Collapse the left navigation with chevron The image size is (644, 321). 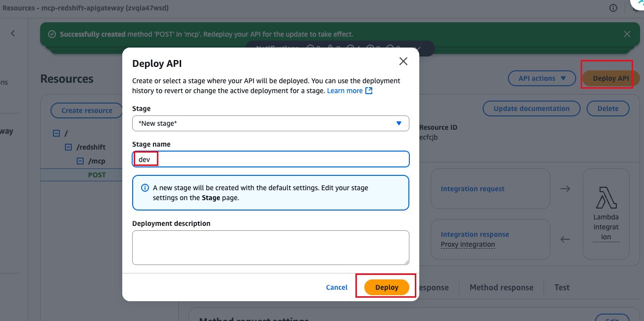coord(13,33)
